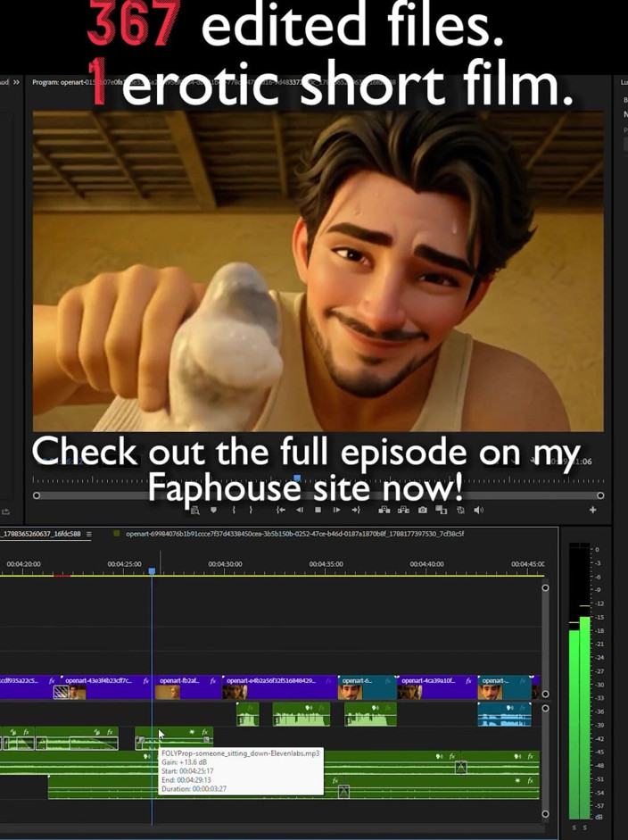Select the teal openart-6 video clip

tap(368, 687)
